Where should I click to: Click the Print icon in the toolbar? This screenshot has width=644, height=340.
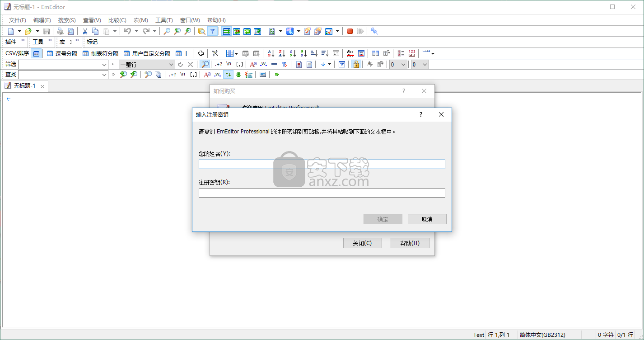(60, 31)
